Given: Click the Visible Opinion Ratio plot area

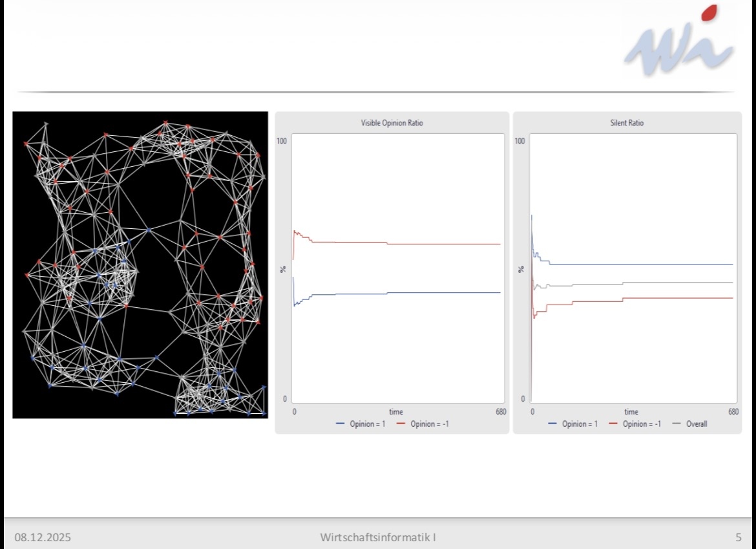Looking at the screenshot, I should pyautogui.click(x=398, y=268).
